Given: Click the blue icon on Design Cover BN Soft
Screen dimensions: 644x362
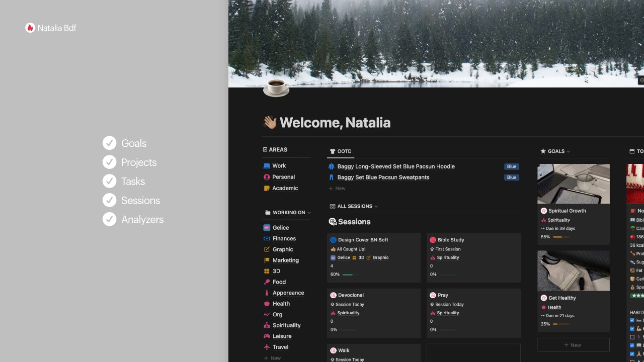Looking at the screenshot, I should (333, 240).
